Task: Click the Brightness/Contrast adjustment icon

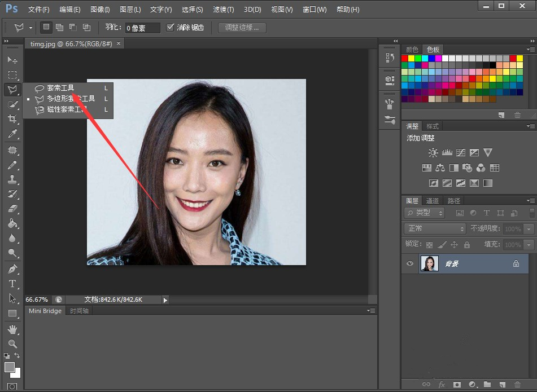Action: tap(433, 152)
